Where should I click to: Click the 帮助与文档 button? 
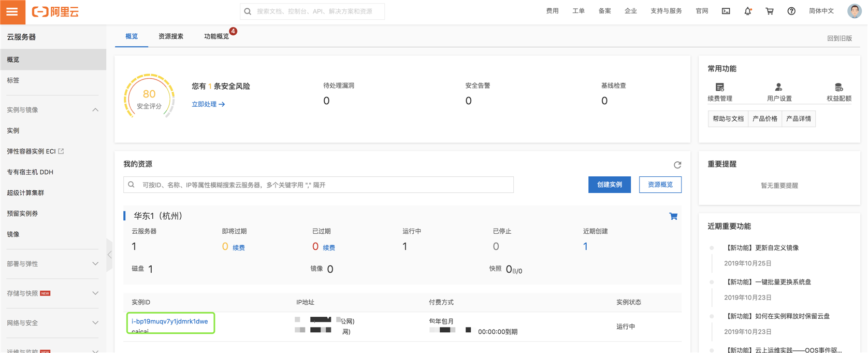click(728, 119)
